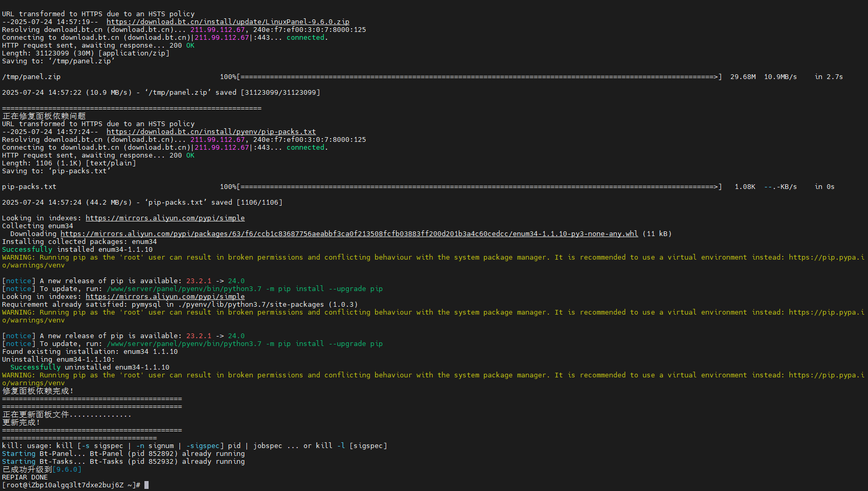This screenshot has width=868, height=491.
Task: Click the "修复面板依赖完成!" message
Action: (38, 391)
